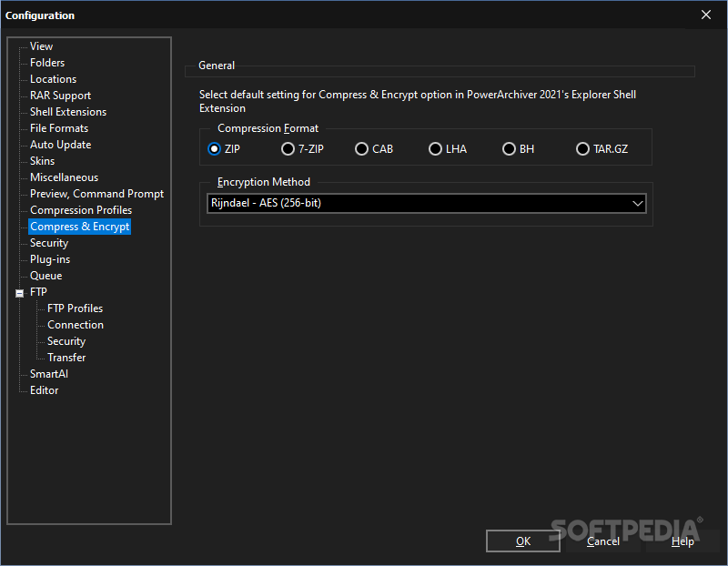
Task: Open the Locations section
Action: click(x=54, y=79)
